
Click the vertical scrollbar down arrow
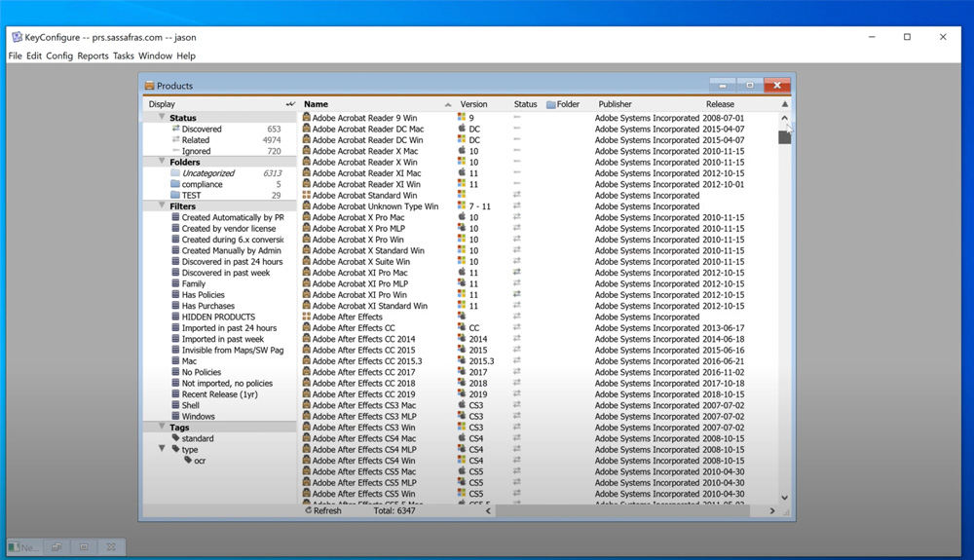[784, 498]
